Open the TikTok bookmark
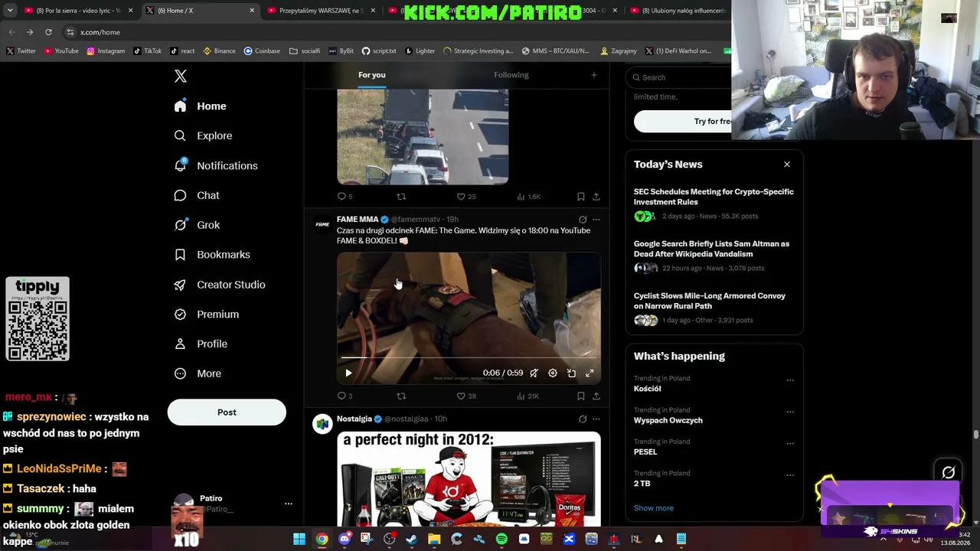The width and height of the screenshot is (980, 551). pos(148,51)
